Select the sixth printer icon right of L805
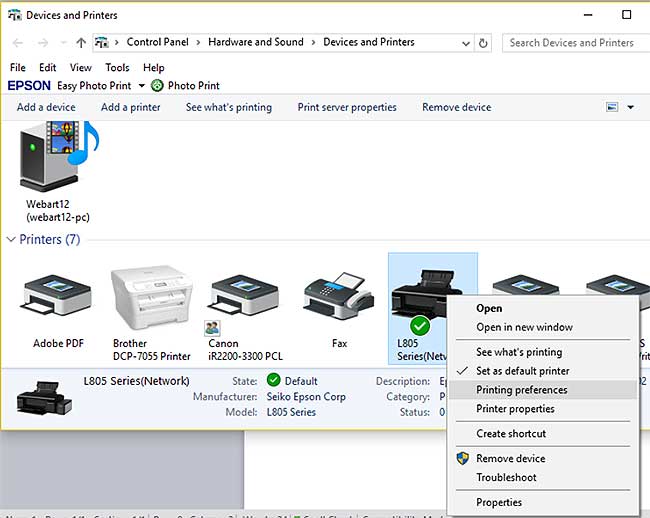650x518 pixels. (526, 286)
